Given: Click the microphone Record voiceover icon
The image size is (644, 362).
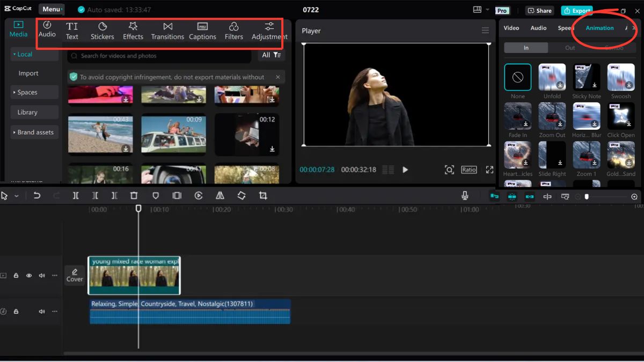Looking at the screenshot, I should (465, 196).
